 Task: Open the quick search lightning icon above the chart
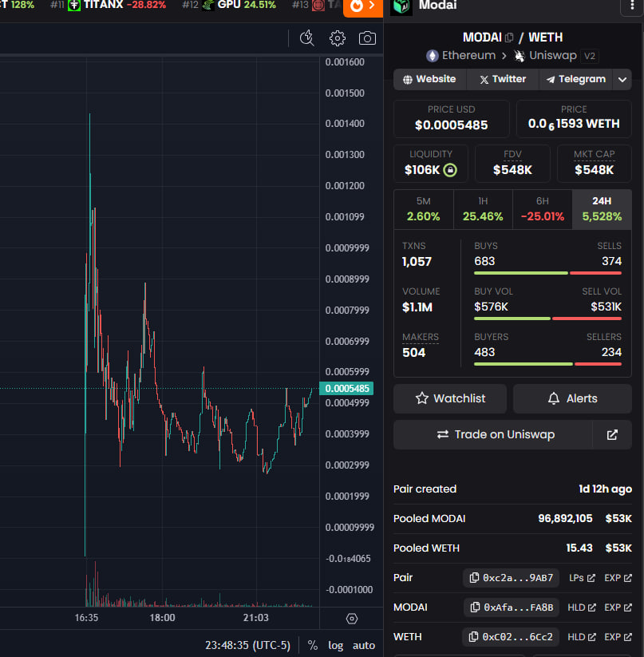pos(306,38)
